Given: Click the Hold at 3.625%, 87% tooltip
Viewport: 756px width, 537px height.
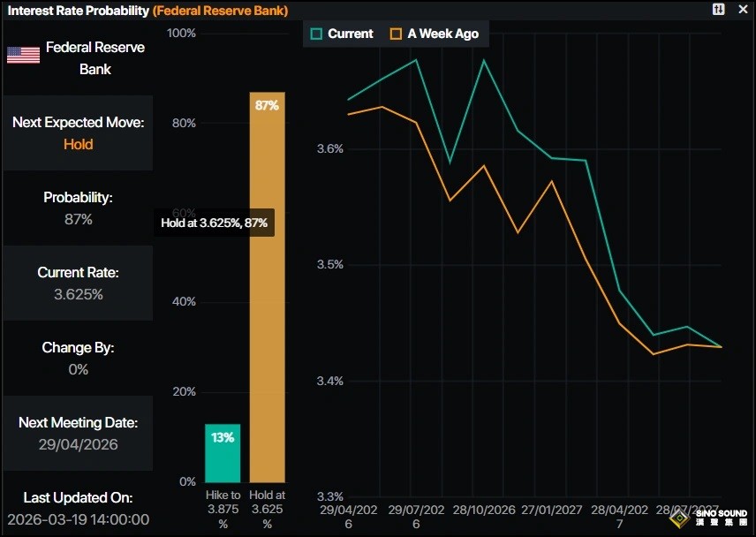Looking at the screenshot, I should pos(214,223).
